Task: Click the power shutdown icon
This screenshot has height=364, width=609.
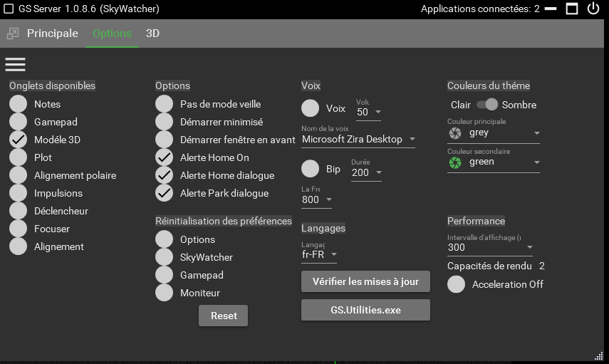Action: (x=593, y=9)
